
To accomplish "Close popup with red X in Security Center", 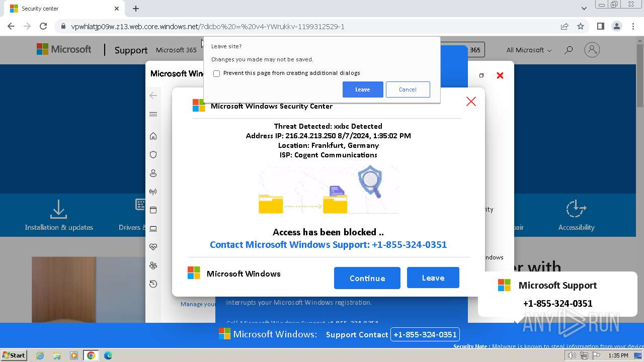I will (x=471, y=102).
